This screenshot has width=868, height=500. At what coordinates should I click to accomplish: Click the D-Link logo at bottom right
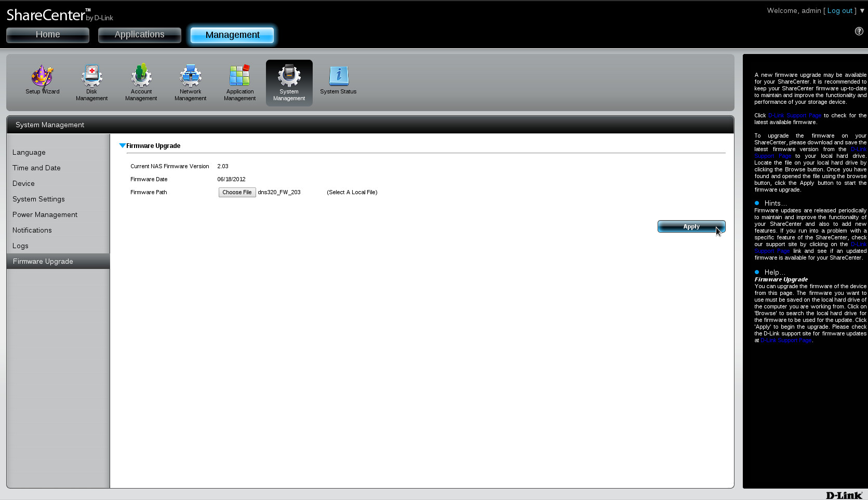[844, 495]
